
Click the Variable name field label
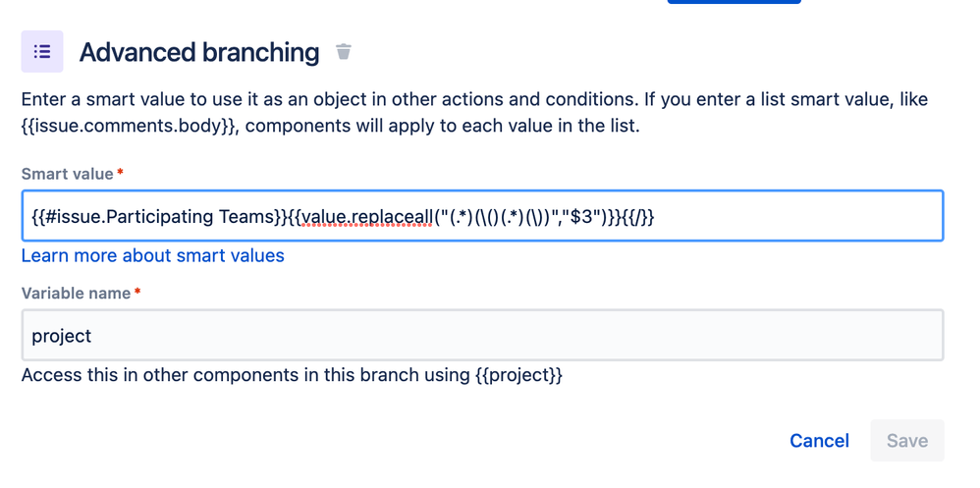(77, 293)
